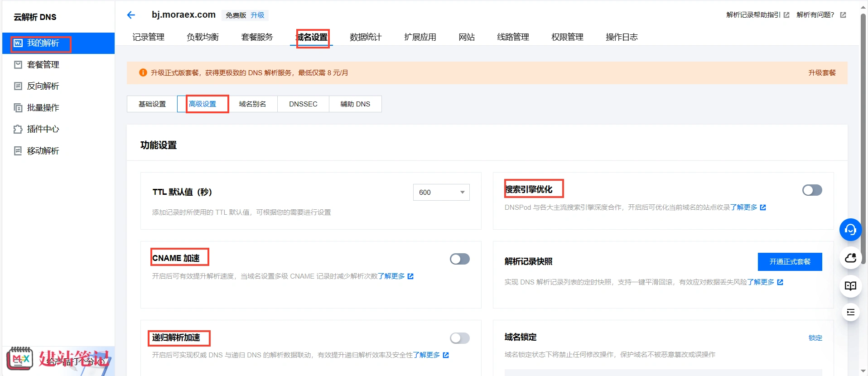
Task: Open 解析记录帮助指引 link
Action: coord(753,15)
